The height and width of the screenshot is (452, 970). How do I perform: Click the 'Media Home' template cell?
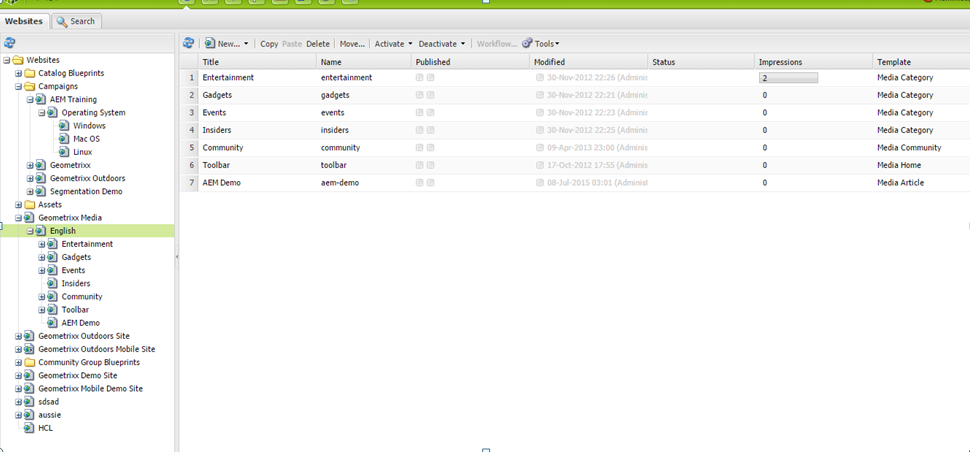pyautogui.click(x=899, y=165)
